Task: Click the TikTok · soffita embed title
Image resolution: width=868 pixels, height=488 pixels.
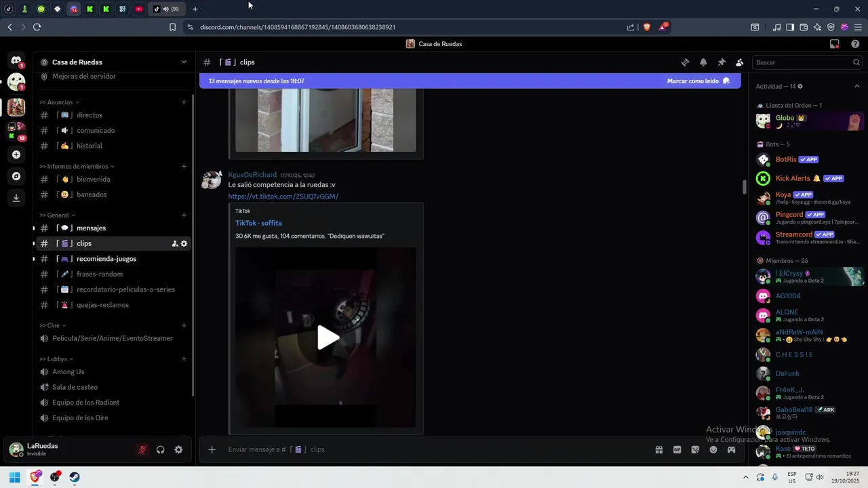Action: pos(258,223)
